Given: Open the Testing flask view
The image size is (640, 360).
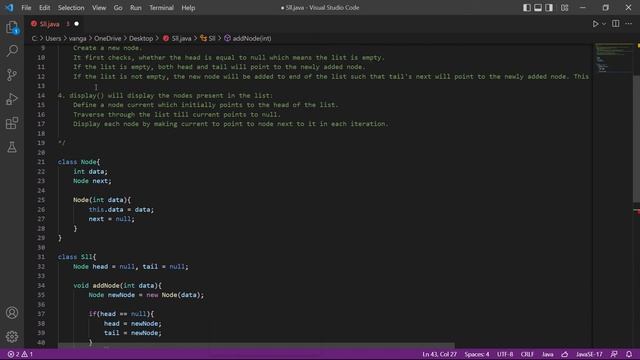Looking at the screenshot, I should click(12, 147).
